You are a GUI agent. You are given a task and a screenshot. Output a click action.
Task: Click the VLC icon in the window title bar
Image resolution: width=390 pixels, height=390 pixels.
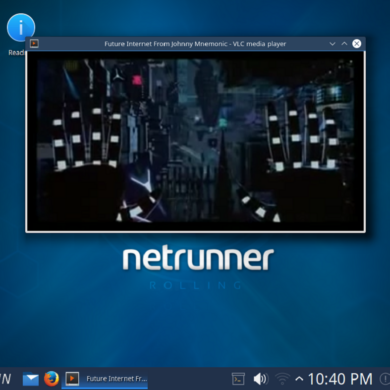pyautogui.click(x=34, y=44)
